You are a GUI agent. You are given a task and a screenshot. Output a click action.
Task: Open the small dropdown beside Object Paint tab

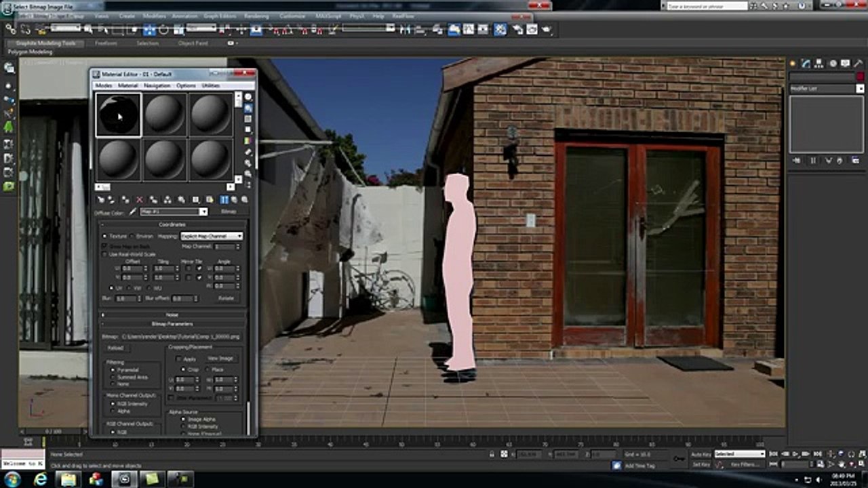pyautogui.click(x=232, y=43)
